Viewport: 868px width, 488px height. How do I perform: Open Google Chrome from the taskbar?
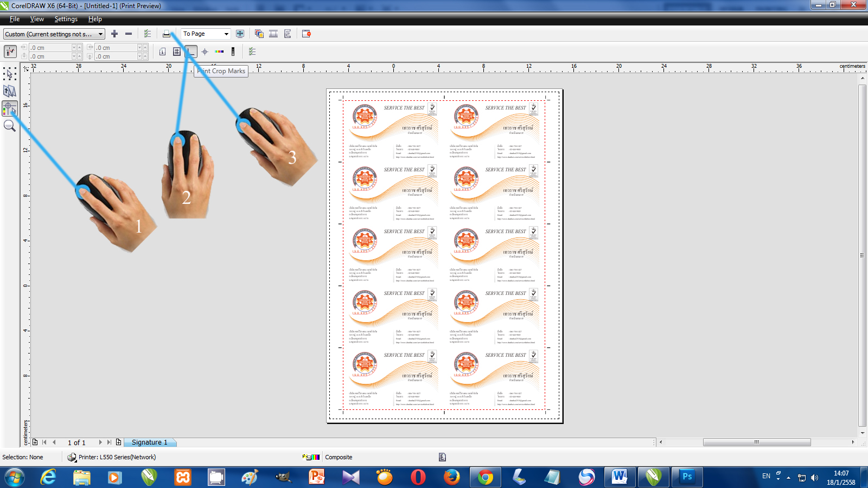tap(486, 477)
